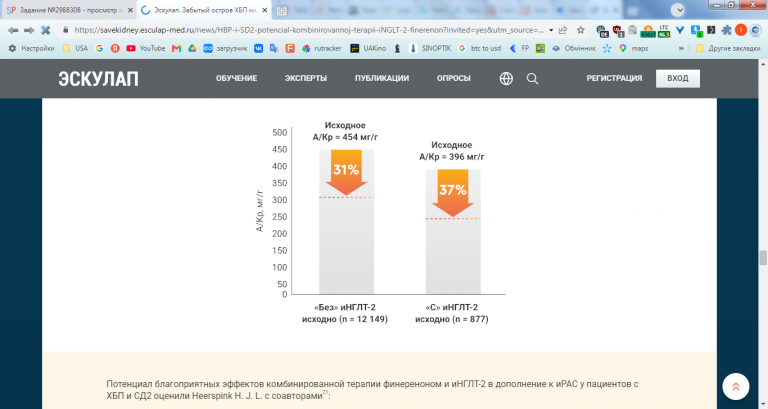768x409 pixels.
Task: Open the btc to usd bookmark
Action: pyautogui.click(x=480, y=48)
